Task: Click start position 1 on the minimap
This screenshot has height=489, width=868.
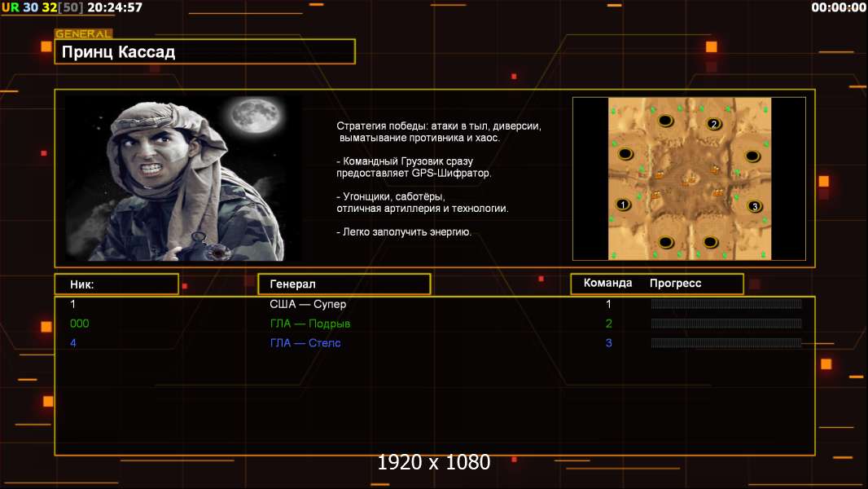Action: tap(623, 205)
